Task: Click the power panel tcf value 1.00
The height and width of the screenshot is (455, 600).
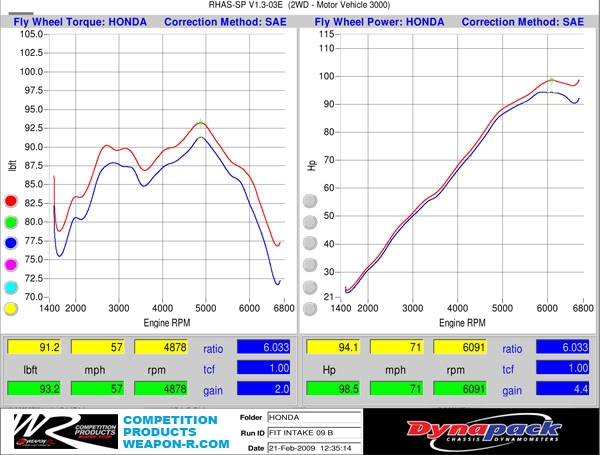Action: tap(562, 368)
